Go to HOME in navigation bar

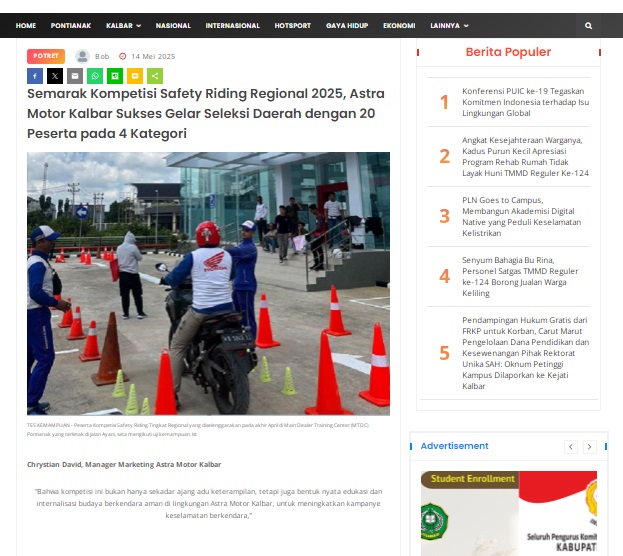click(x=26, y=25)
